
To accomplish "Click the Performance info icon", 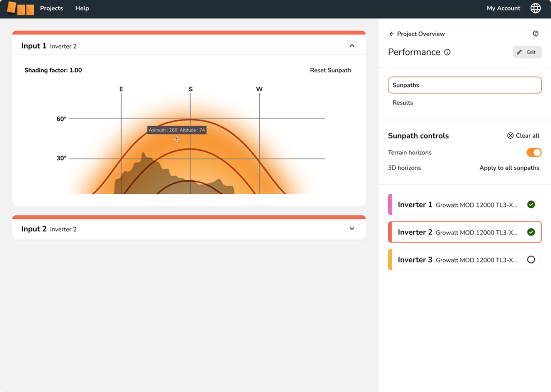I will pyautogui.click(x=447, y=52).
